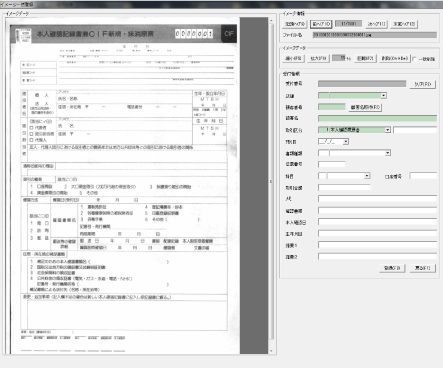This screenshot has width=443, height=368.
Task: Open the transaction type dropdown showing 本人確認
Action: [x=388, y=130]
